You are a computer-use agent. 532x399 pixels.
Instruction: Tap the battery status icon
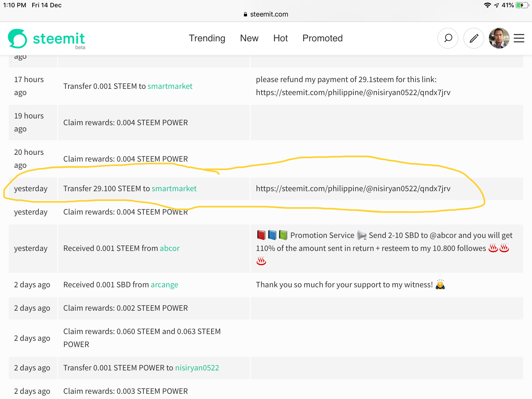coord(522,5)
